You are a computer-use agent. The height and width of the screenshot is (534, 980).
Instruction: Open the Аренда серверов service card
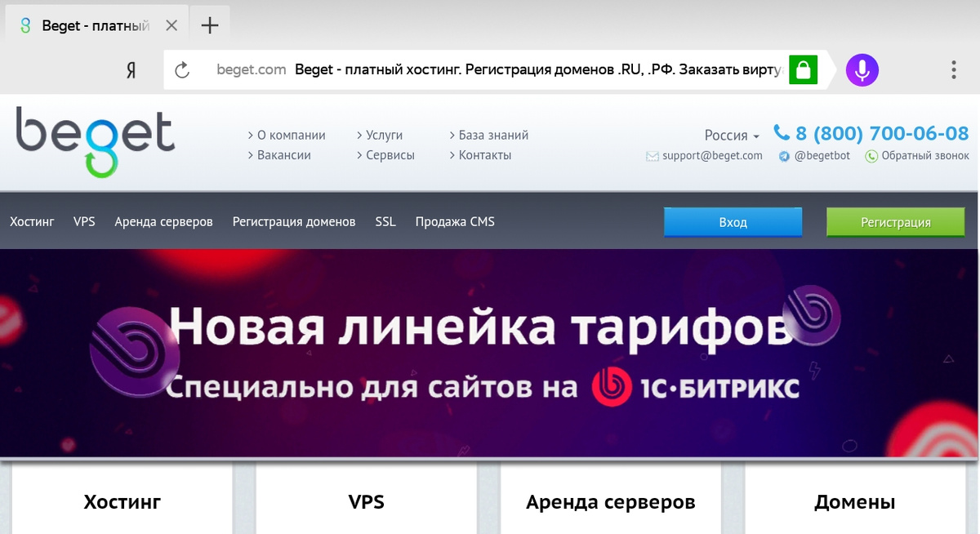(x=611, y=500)
